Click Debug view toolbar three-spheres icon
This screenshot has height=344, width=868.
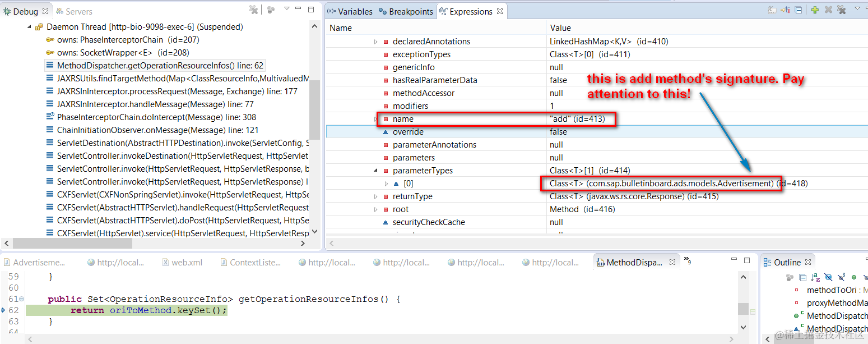pos(271,9)
